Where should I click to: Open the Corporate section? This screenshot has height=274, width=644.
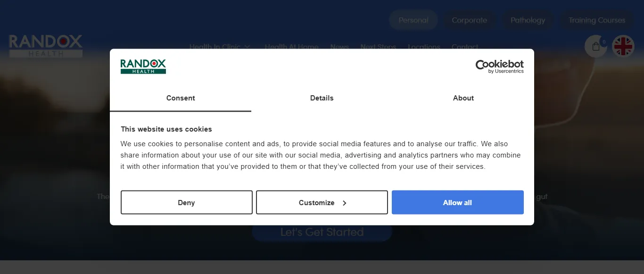(x=469, y=20)
